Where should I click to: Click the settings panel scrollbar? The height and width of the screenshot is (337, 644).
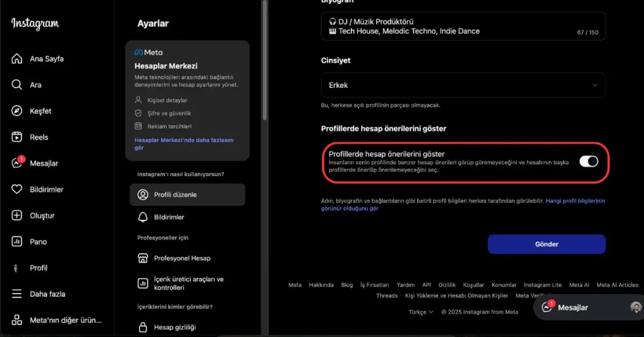pyautogui.click(x=265, y=62)
